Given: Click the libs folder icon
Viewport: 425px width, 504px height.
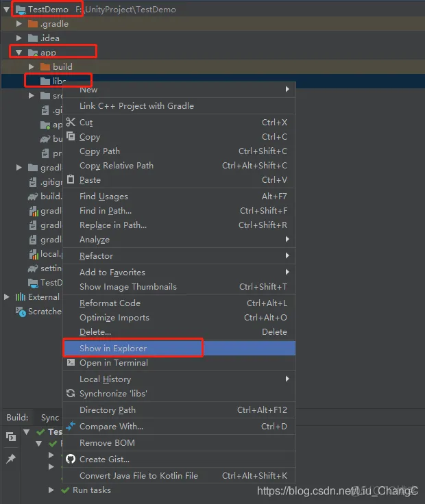Looking at the screenshot, I should (x=45, y=81).
